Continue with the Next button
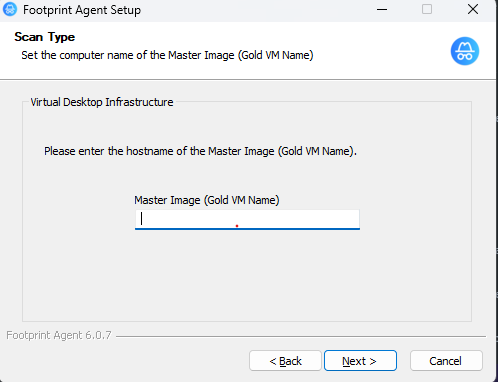Screen dimensions: 498x382 click(x=360, y=361)
